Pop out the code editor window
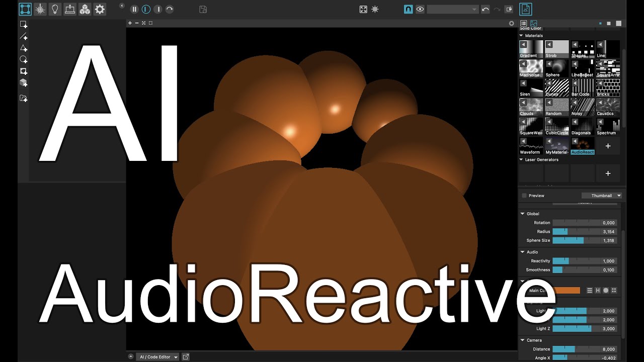The width and height of the screenshot is (644, 362). pos(186,357)
